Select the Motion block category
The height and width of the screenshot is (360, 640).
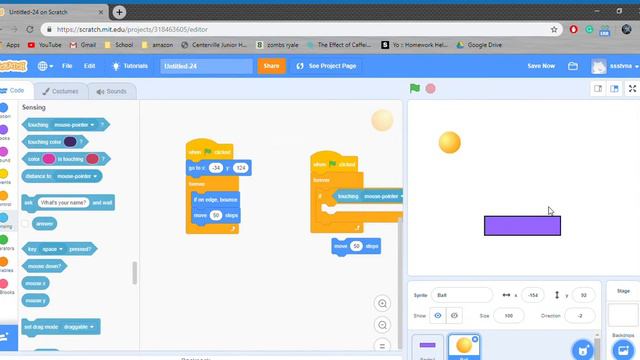(x=4, y=110)
